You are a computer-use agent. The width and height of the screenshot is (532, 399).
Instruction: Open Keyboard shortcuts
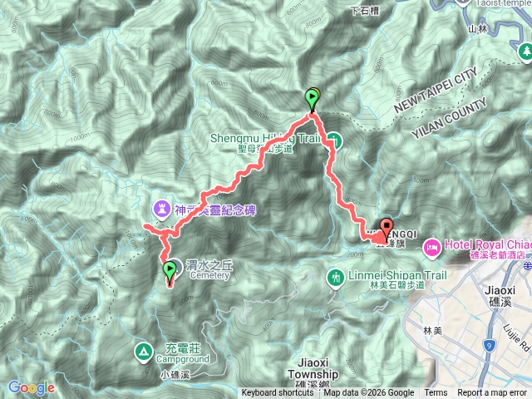[x=277, y=392]
